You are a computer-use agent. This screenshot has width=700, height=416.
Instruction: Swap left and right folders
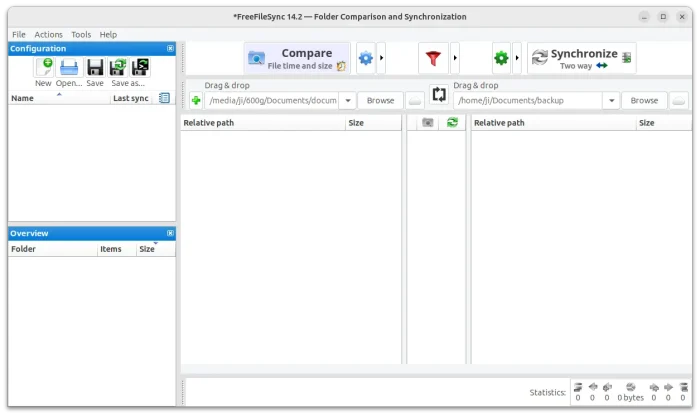point(439,95)
